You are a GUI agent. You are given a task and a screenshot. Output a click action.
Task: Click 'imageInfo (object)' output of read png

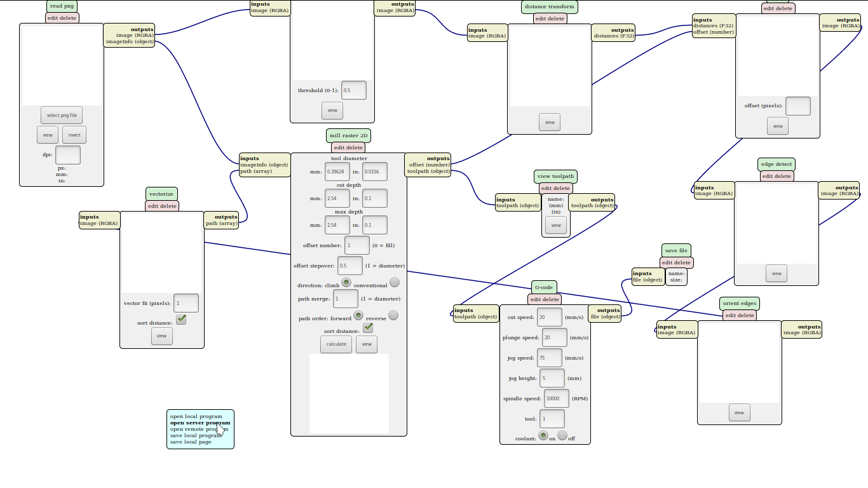coord(130,42)
